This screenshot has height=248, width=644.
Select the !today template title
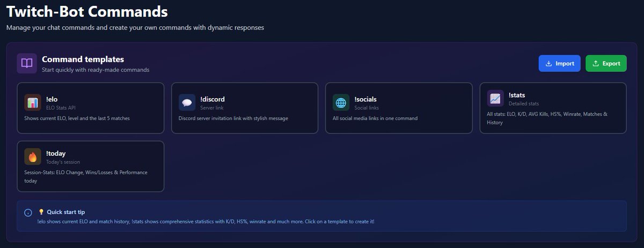(x=56, y=153)
